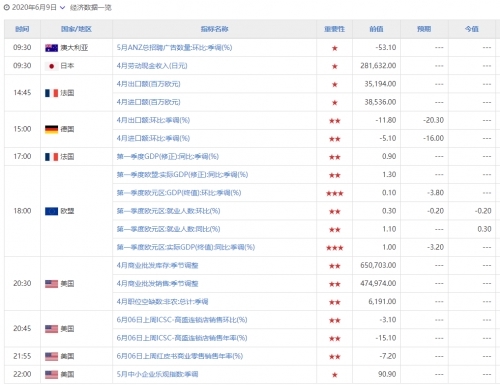Click the previous value 281,632.00
This screenshot has width=500, height=385.
tap(378, 66)
